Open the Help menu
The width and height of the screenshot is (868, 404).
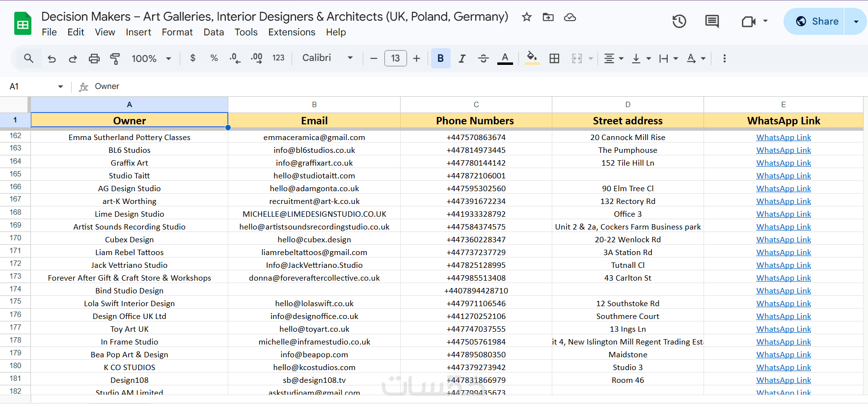pyautogui.click(x=336, y=32)
